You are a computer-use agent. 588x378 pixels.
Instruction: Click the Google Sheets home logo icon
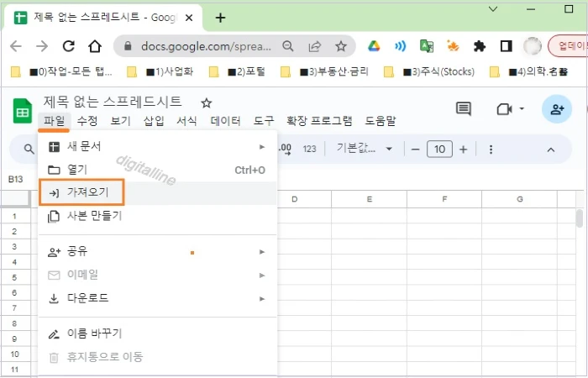tap(23, 111)
